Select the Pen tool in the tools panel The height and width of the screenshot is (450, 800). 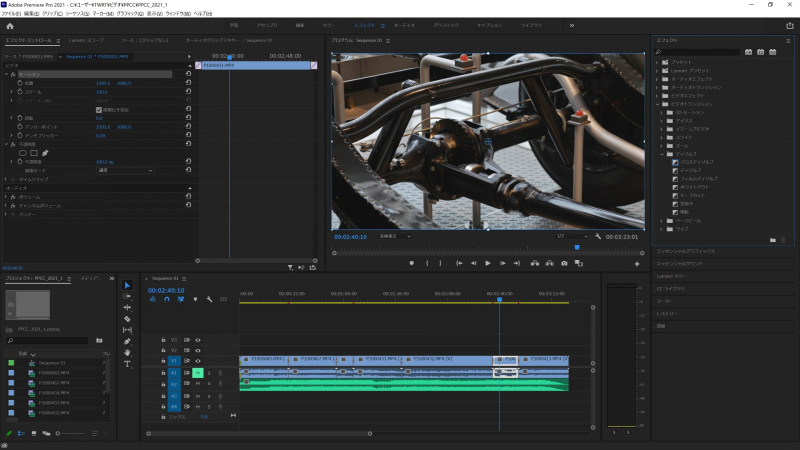pyautogui.click(x=127, y=341)
